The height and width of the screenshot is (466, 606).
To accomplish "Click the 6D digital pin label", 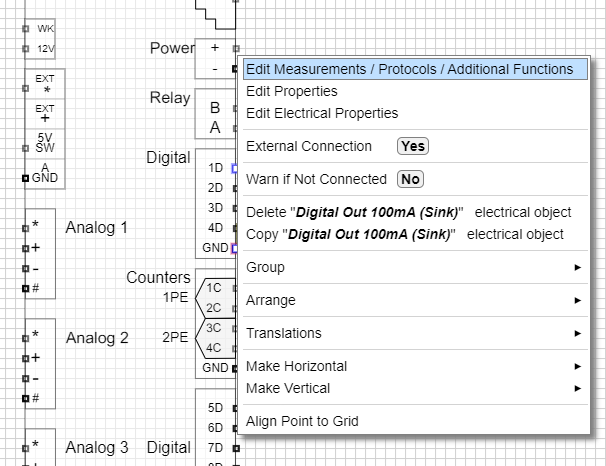I will pyautogui.click(x=215, y=428).
